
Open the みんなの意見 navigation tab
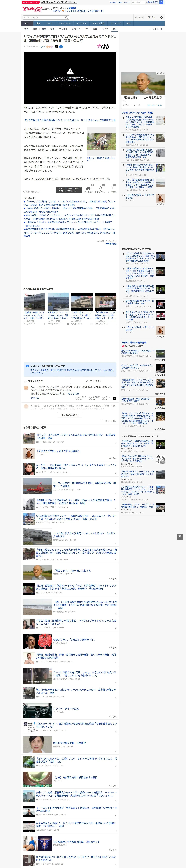[98, 23]
